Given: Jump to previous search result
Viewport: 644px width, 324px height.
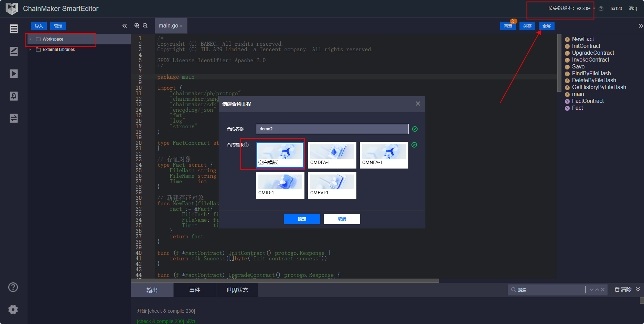Looking at the screenshot, I should [597, 290].
